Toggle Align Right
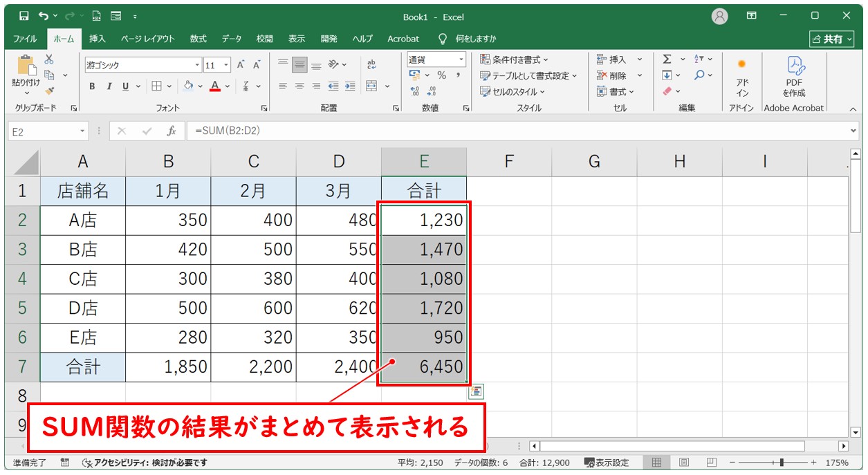This screenshot has height=475, width=868. click(316, 86)
